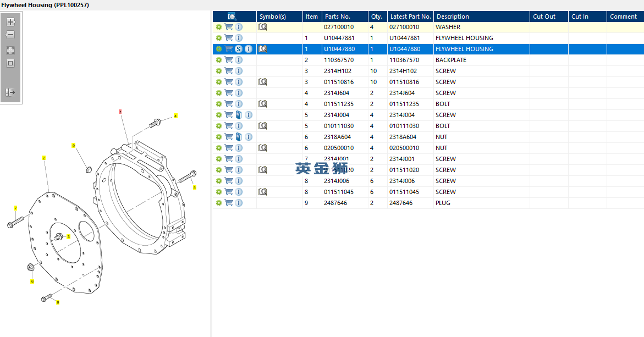Click the four-squares grid view icon

10,50
